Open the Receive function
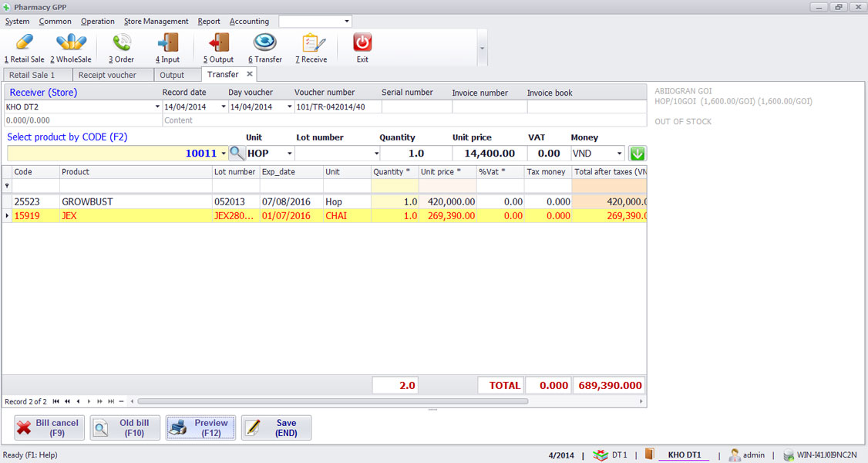This screenshot has height=463, width=868. [312, 46]
